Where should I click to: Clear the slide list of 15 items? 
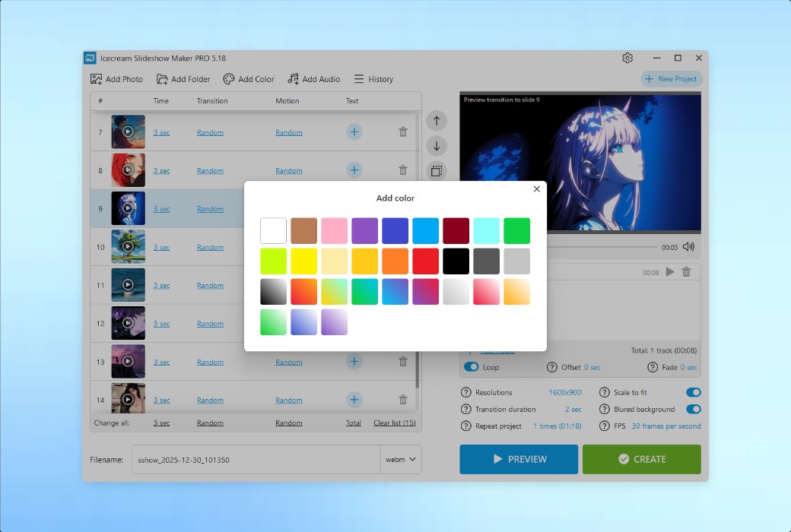pyautogui.click(x=394, y=423)
